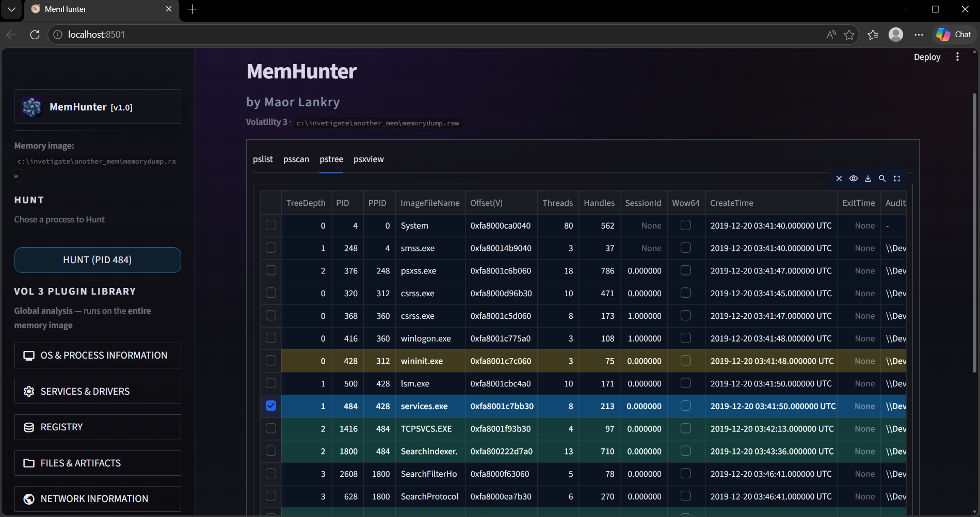Toggle the table fullscreen icon
The image size is (980, 517).
point(897,179)
